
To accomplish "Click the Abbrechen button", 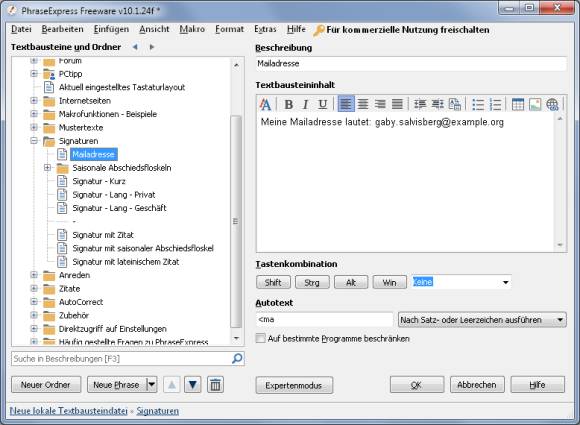I will pyautogui.click(x=477, y=385).
